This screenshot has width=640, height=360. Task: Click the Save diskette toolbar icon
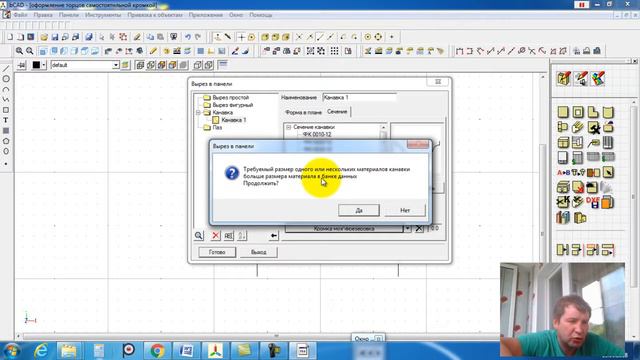click(x=55, y=37)
